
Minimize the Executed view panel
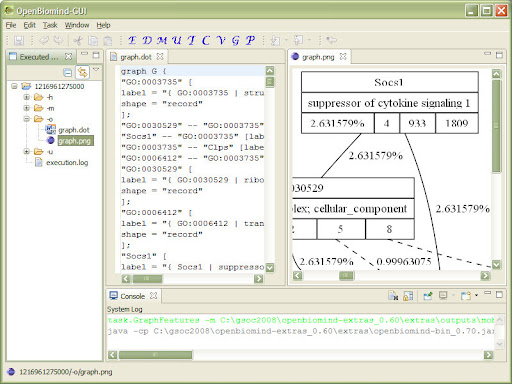tap(84, 53)
